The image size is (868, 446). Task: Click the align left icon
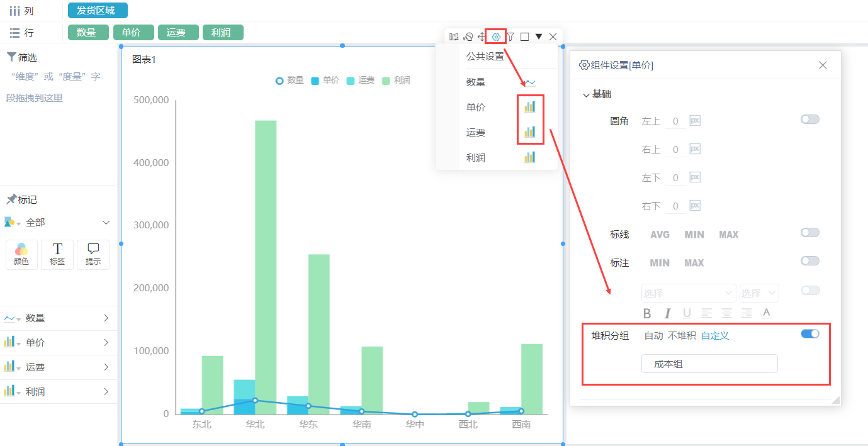707,313
